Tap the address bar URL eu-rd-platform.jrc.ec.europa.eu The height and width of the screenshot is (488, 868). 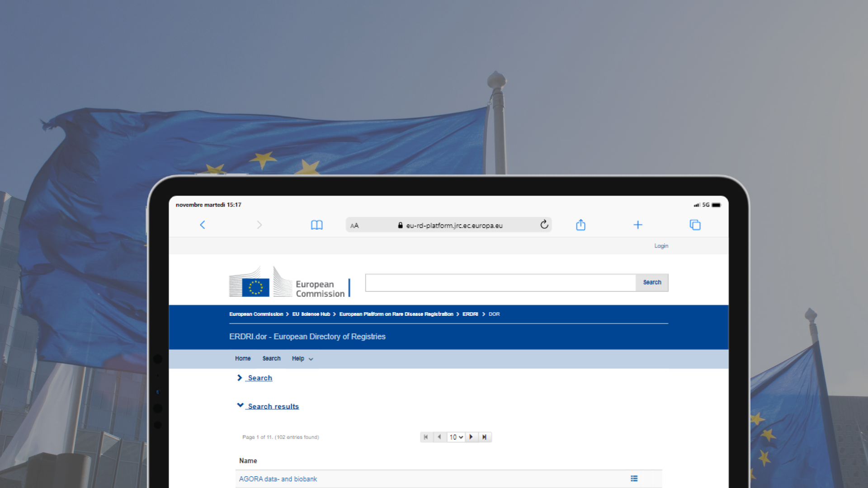[454, 225]
